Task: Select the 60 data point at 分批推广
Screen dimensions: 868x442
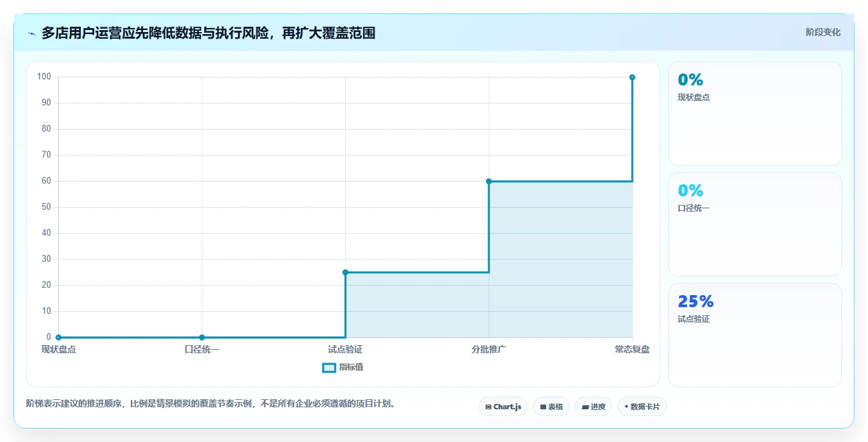Action: tap(489, 181)
